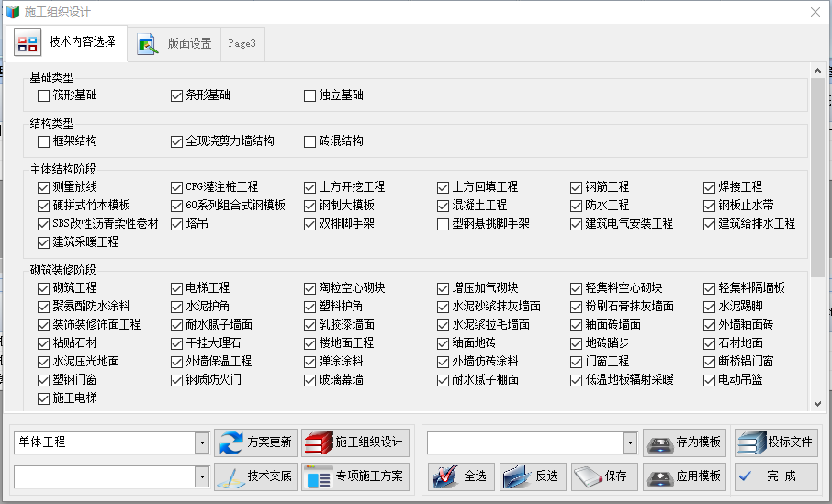Enable 砖混结构 checkbox
Image resolution: width=832 pixels, height=504 pixels.
pyautogui.click(x=309, y=141)
